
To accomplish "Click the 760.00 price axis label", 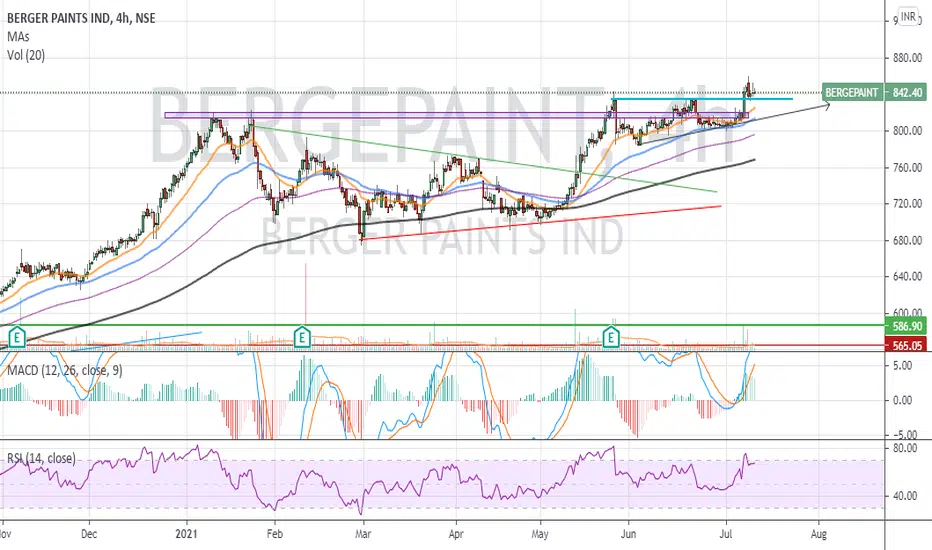I will (x=907, y=168).
